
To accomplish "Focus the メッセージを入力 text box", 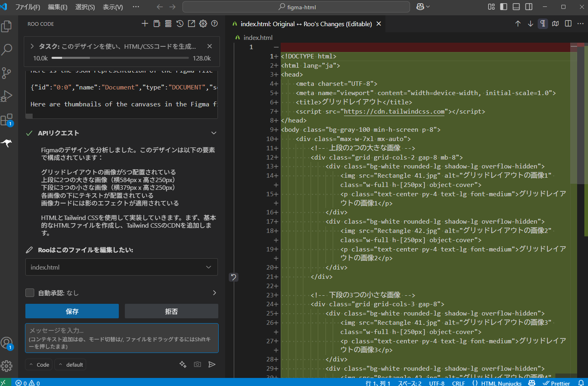I will [121, 338].
